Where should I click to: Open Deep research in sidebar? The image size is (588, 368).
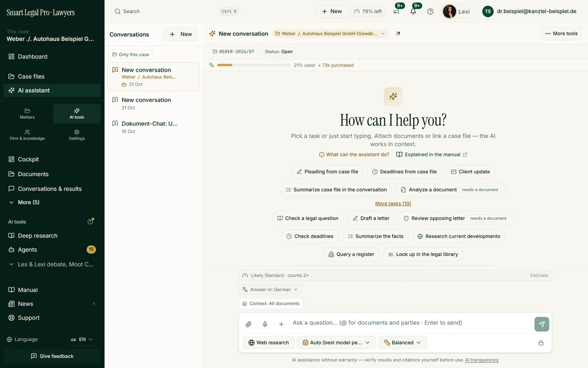pyautogui.click(x=52, y=236)
